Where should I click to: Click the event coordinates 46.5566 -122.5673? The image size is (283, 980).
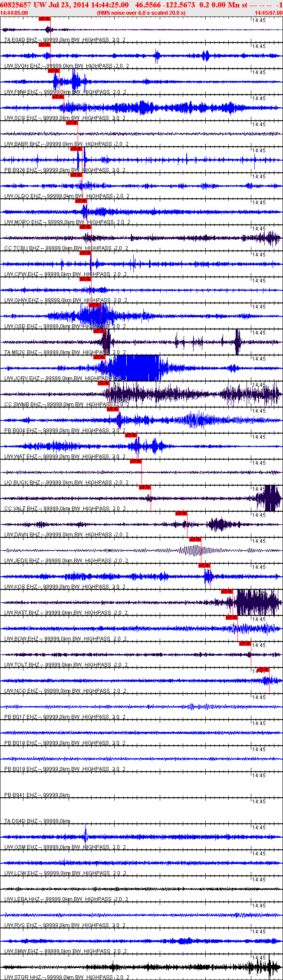(x=165, y=4)
